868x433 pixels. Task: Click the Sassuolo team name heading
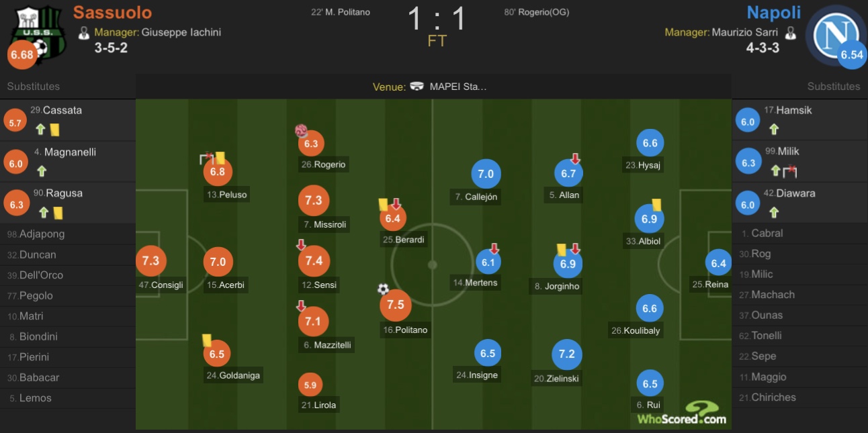click(113, 12)
